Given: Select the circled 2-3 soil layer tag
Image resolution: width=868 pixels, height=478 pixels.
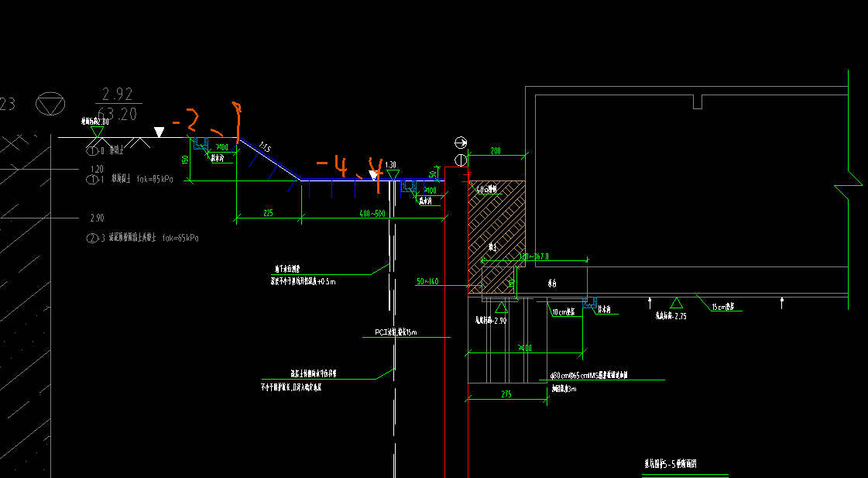Looking at the screenshot, I should [x=95, y=239].
